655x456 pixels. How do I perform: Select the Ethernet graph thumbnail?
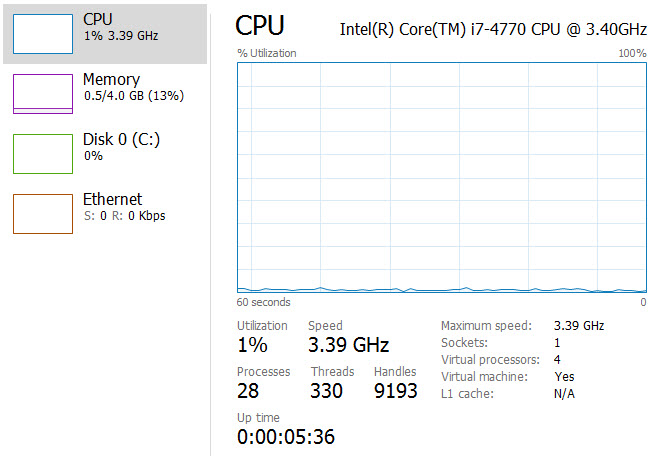[42, 213]
